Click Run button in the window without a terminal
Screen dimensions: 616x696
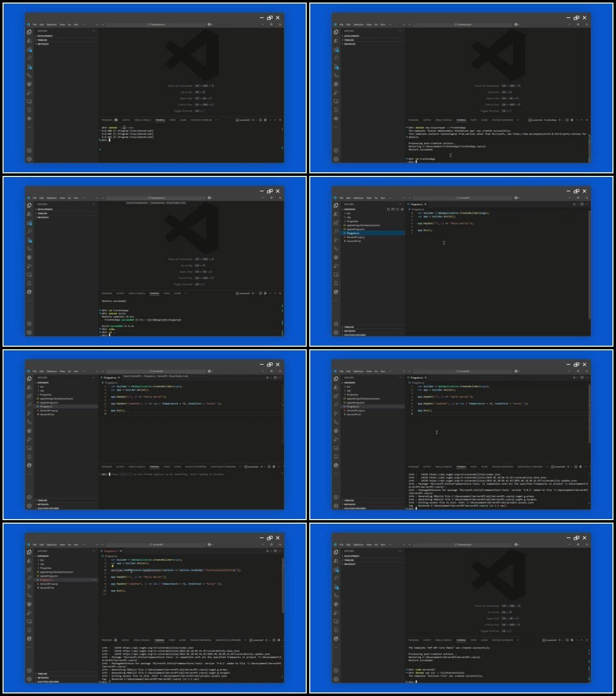574,204
